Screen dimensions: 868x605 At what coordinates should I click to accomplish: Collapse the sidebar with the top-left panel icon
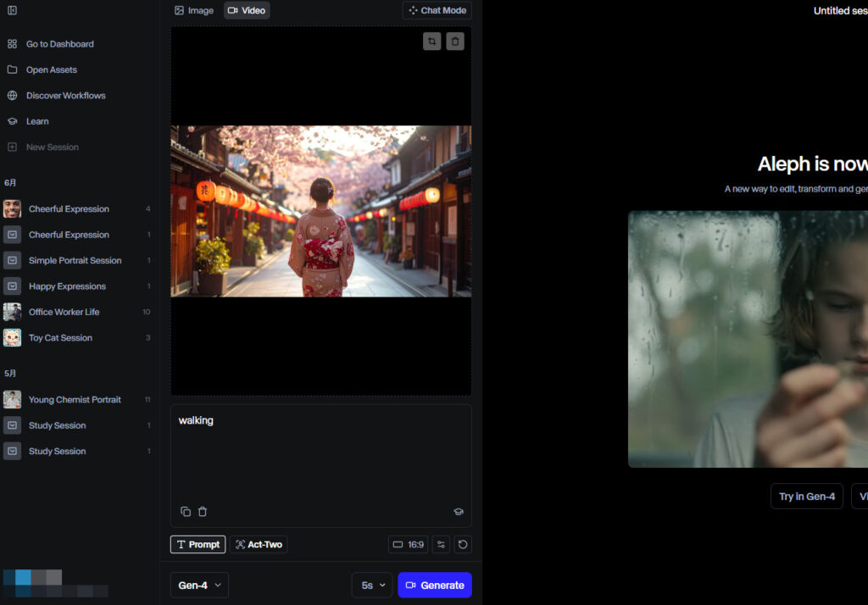(x=12, y=10)
